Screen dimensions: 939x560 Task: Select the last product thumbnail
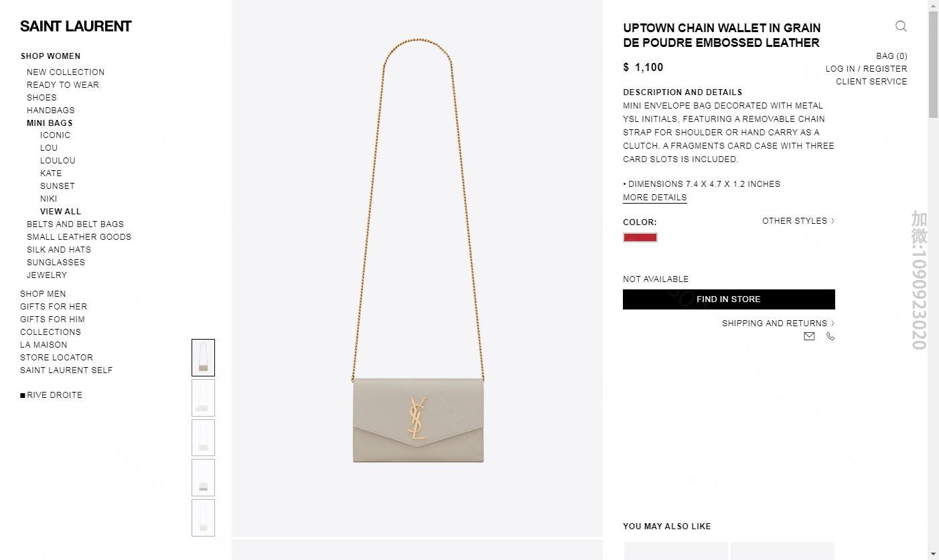point(203,518)
